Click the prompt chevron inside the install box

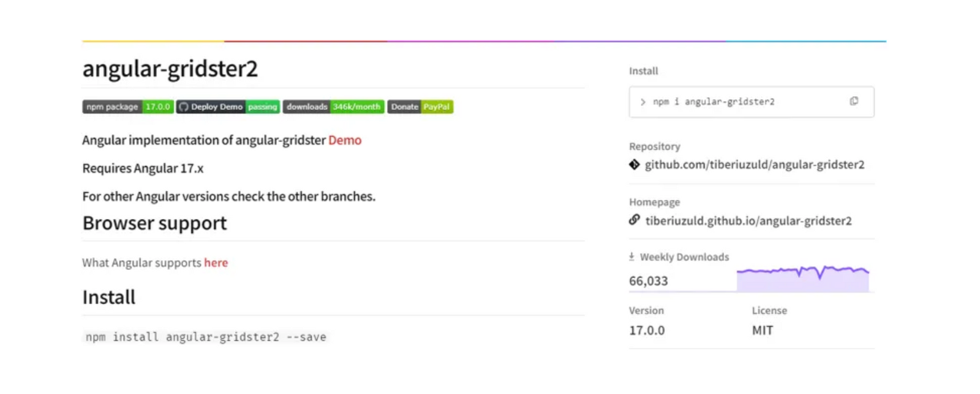coord(643,102)
